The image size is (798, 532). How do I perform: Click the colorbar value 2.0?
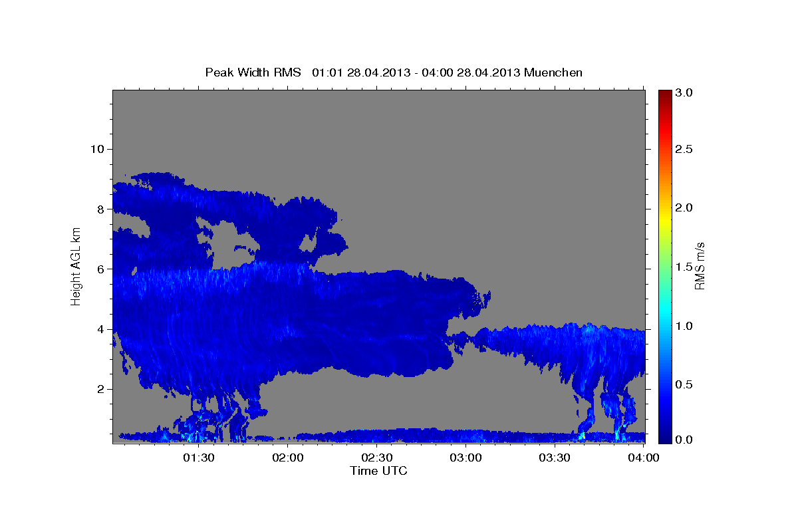[x=684, y=207]
